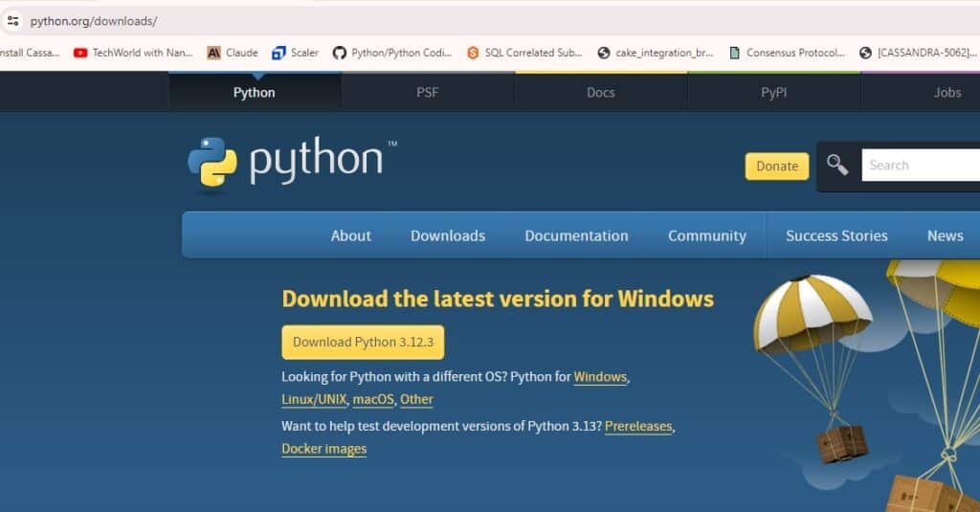Open the CASSANDRA-5062 bookmark

(x=918, y=54)
